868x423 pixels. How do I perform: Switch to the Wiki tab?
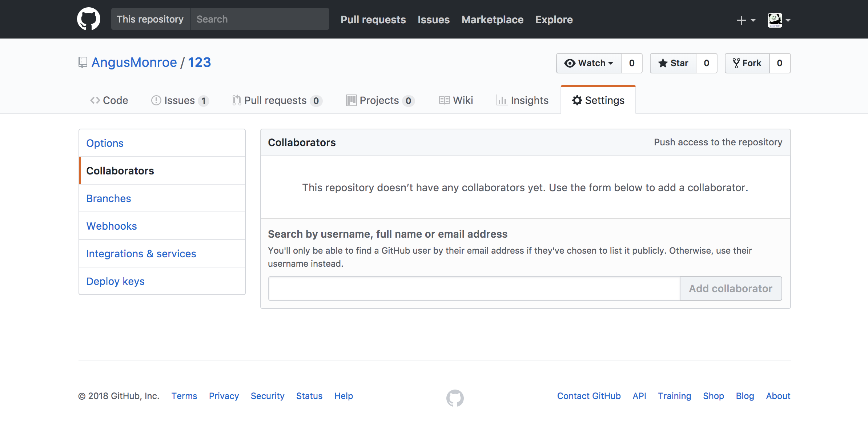[456, 100]
